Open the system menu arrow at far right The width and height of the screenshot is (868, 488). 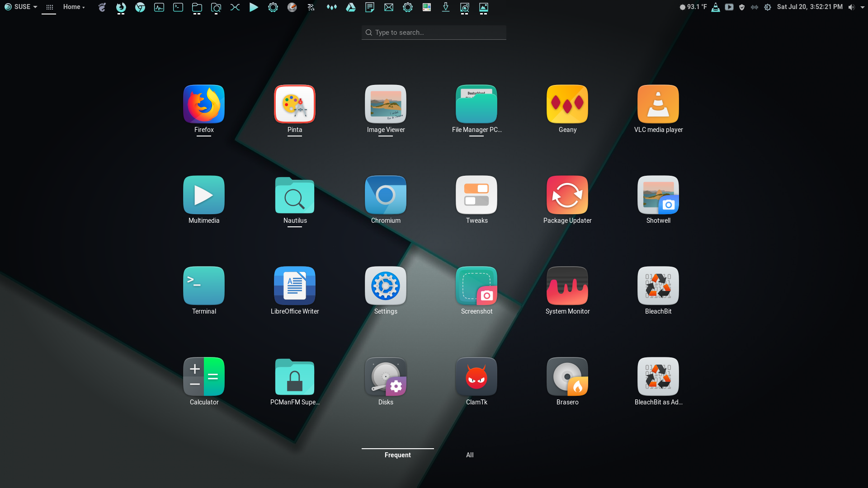(x=862, y=7)
